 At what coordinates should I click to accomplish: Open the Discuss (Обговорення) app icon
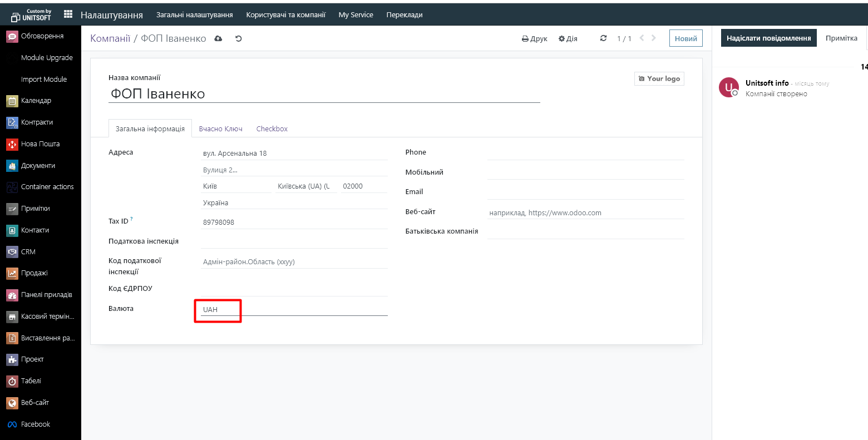click(x=12, y=36)
